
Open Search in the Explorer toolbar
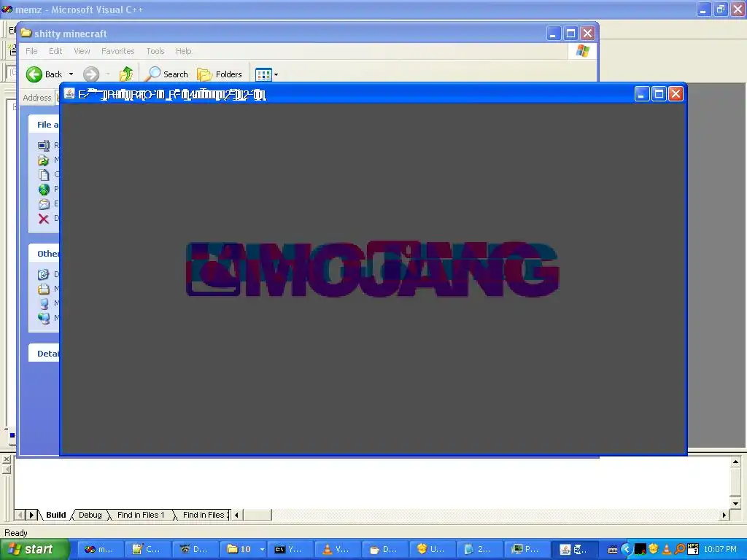click(167, 74)
